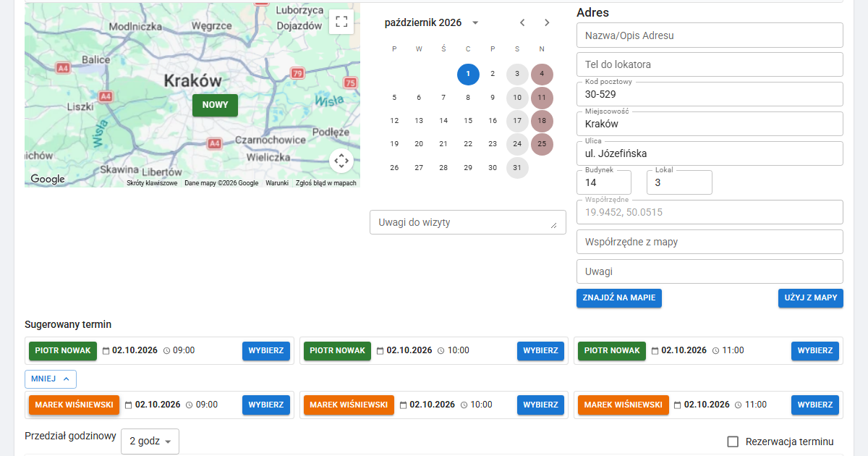Open map camera pan controls

(341, 161)
